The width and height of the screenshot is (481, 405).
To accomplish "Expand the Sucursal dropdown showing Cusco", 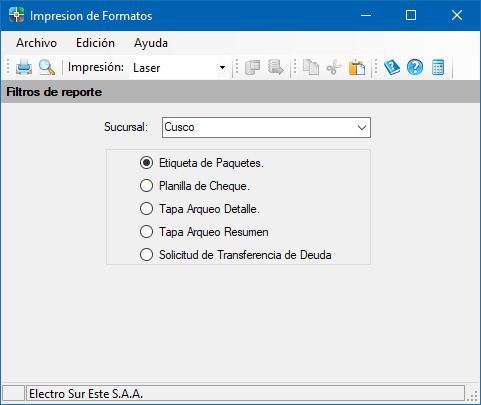I will click(x=266, y=127).
